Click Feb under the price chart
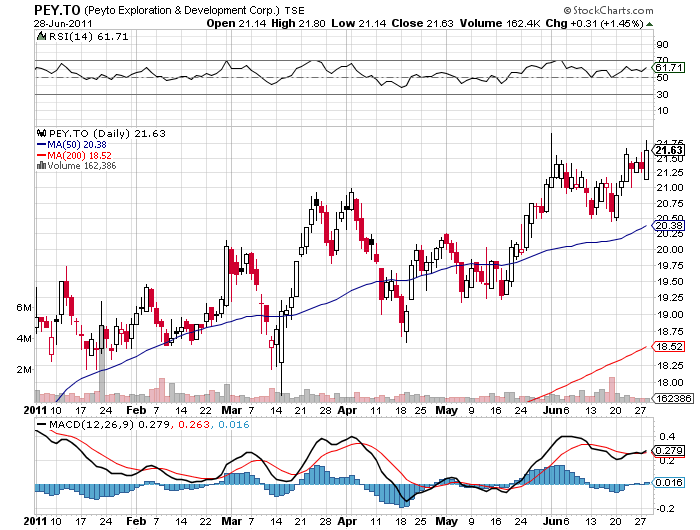This screenshot has width=700, height=530. pyautogui.click(x=136, y=410)
